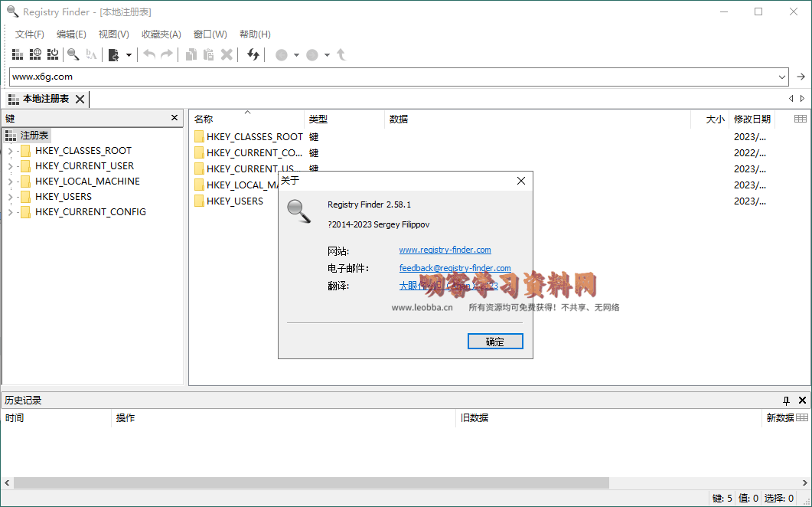Expand the HKEY_LOCAL_MACHINE tree node
The image size is (812, 507).
[10, 182]
